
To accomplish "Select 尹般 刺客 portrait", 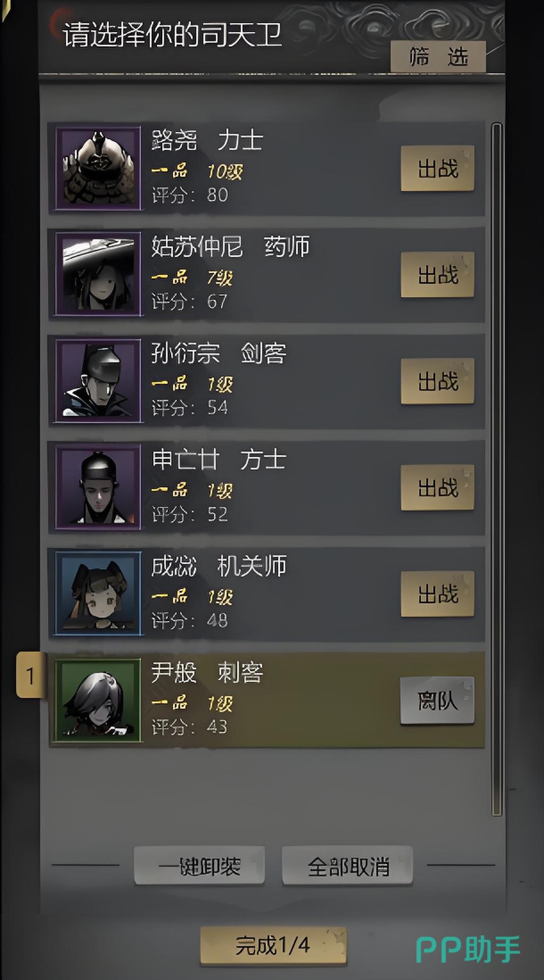I will pyautogui.click(x=98, y=700).
